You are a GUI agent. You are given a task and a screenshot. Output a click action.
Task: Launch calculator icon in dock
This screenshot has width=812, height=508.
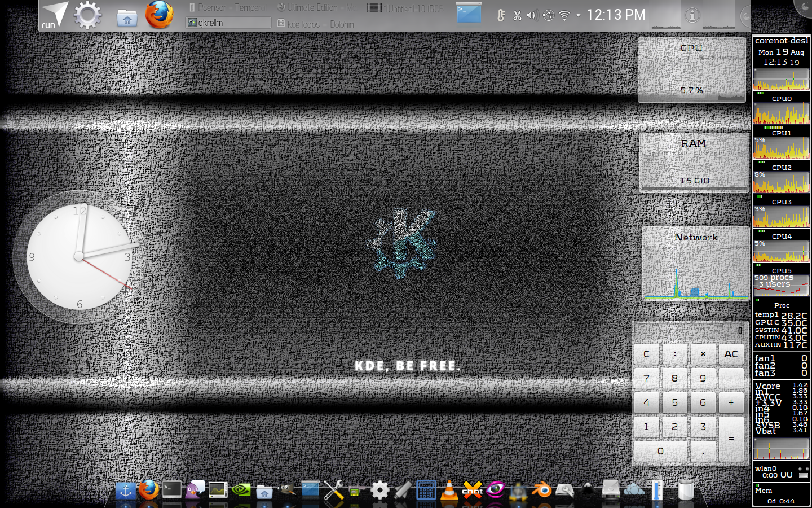(426, 490)
